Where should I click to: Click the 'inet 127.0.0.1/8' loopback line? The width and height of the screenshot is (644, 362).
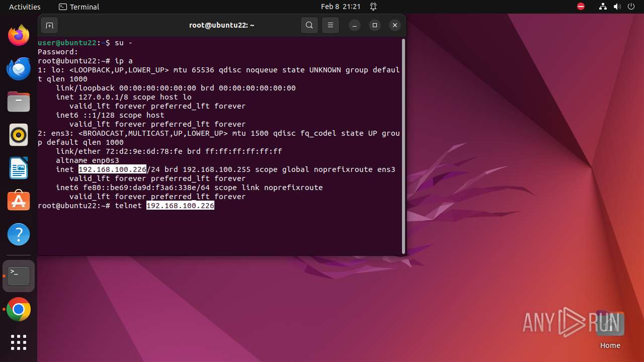coord(124,97)
